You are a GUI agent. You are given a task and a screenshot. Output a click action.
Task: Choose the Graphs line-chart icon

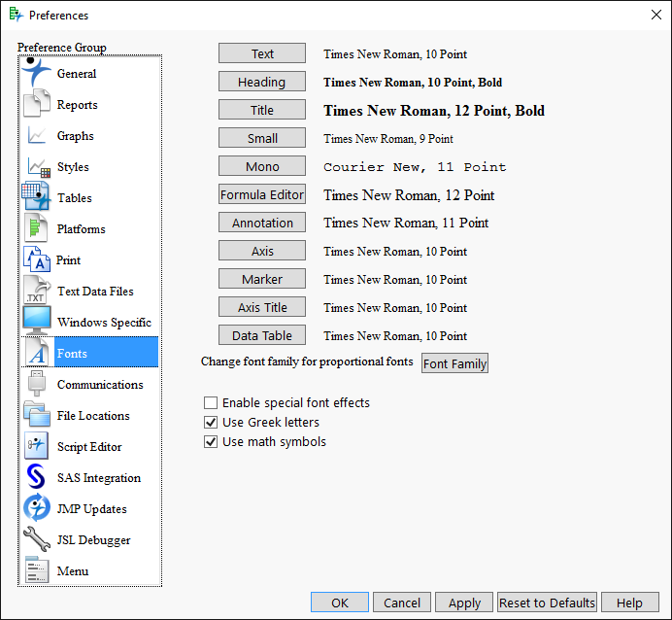point(37,135)
